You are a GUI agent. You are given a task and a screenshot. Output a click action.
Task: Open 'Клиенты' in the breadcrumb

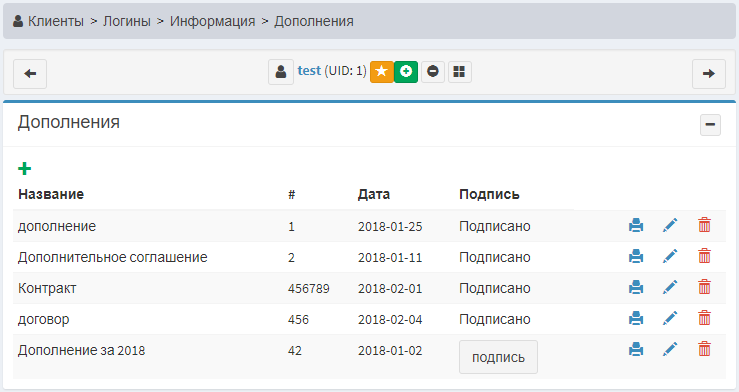click(x=56, y=21)
